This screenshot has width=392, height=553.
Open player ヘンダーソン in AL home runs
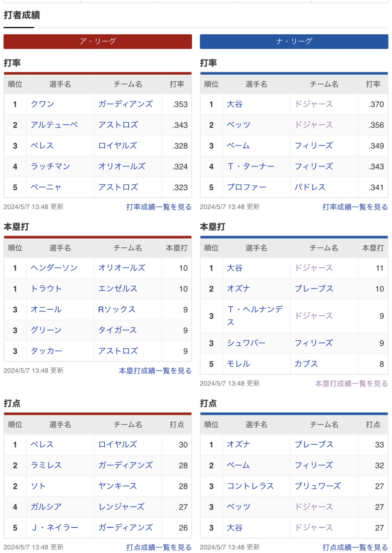[54, 268]
